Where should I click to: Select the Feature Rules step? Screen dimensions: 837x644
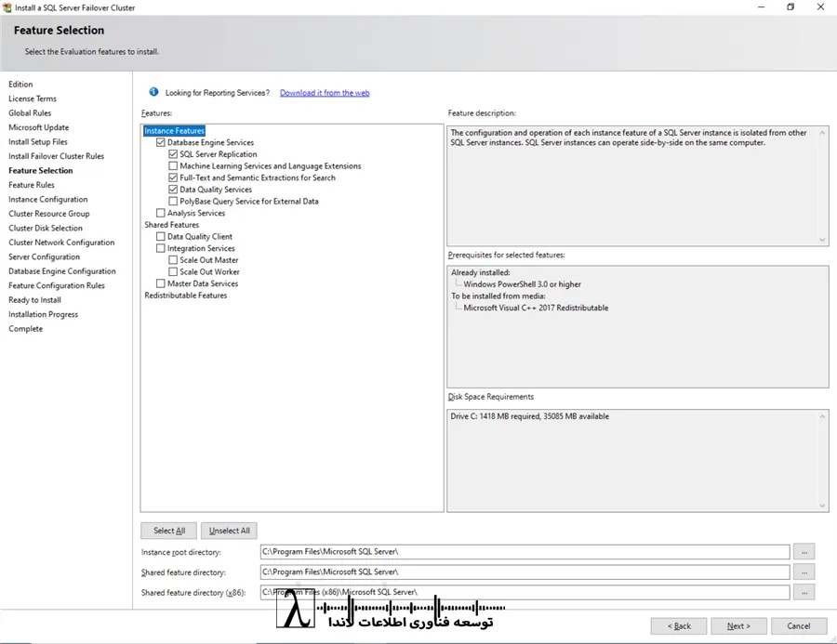pos(32,185)
